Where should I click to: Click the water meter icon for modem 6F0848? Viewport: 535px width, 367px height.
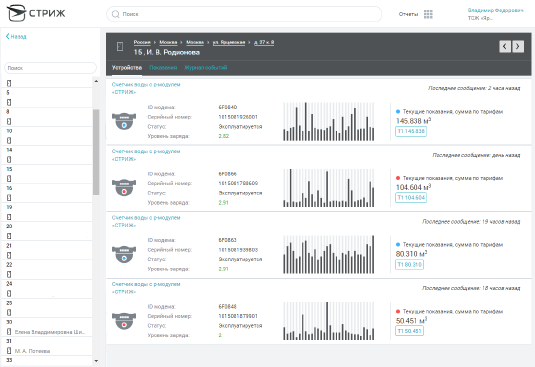tap(124, 321)
